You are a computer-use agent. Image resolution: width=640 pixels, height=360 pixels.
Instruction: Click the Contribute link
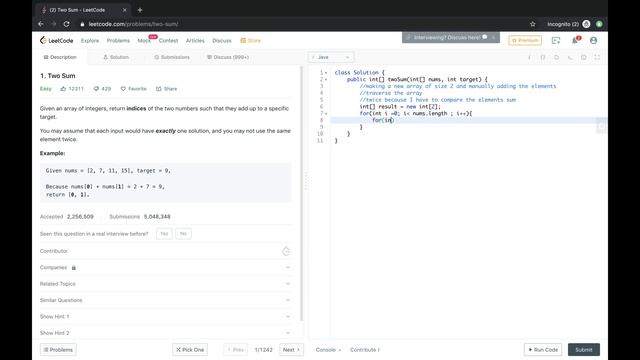tap(364, 350)
